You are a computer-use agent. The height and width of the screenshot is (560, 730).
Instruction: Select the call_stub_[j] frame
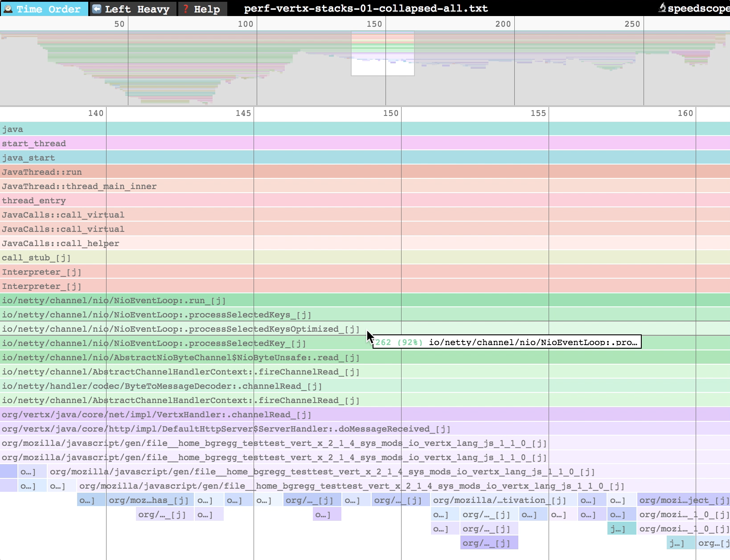click(365, 257)
